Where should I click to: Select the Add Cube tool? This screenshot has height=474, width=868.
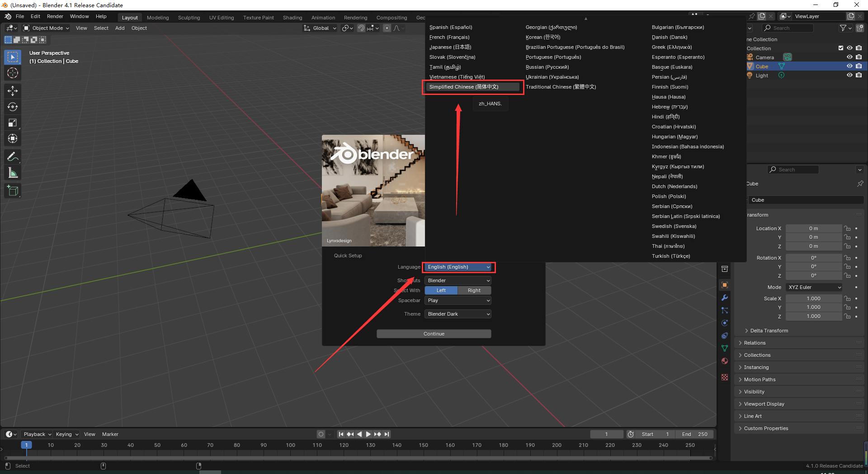tap(13, 190)
